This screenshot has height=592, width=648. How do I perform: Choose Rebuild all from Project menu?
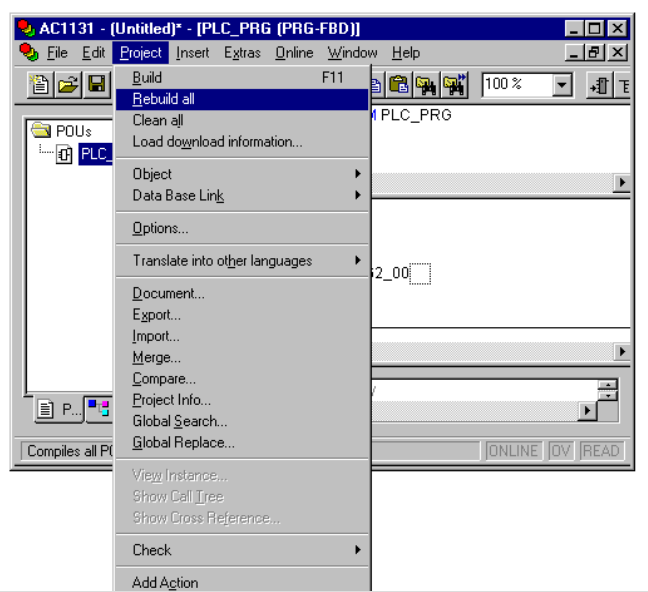[163, 99]
